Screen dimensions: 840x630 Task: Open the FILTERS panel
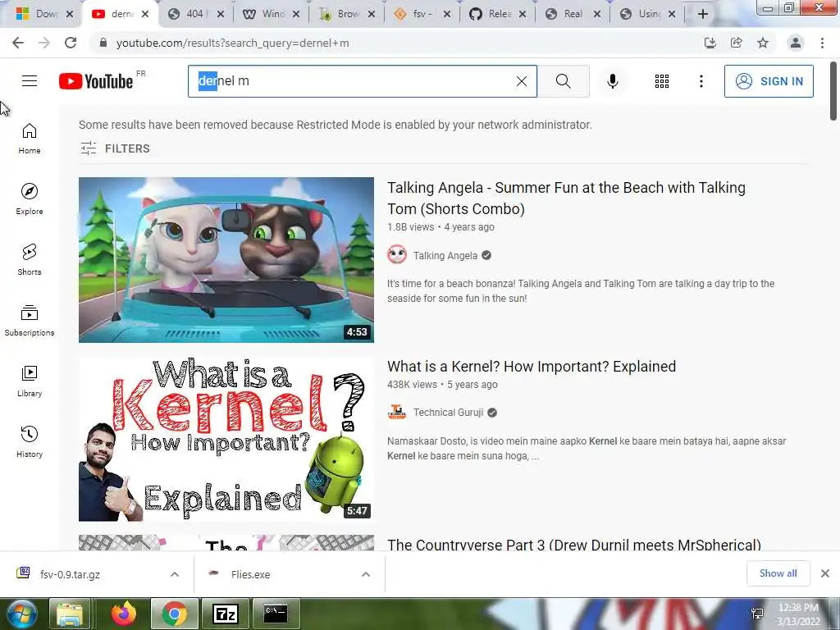(x=115, y=148)
